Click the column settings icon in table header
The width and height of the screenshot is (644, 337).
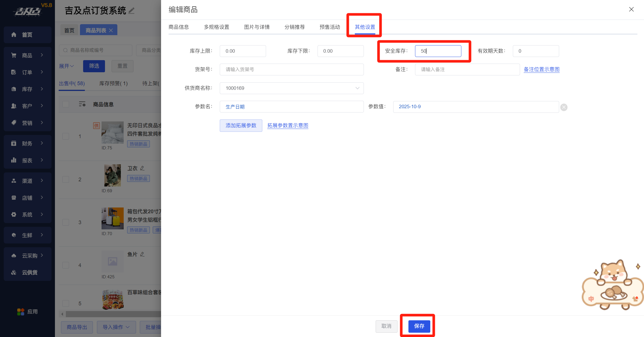click(x=82, y=104)
